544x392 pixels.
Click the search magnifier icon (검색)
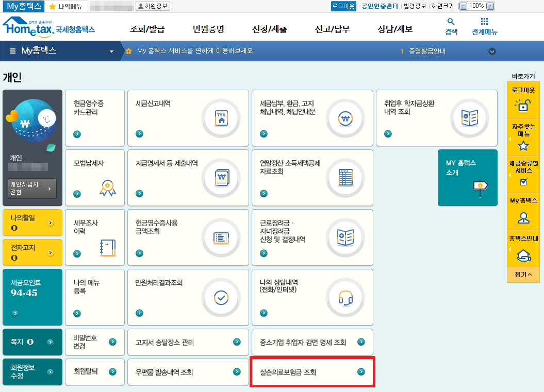[x=451, y=22]
